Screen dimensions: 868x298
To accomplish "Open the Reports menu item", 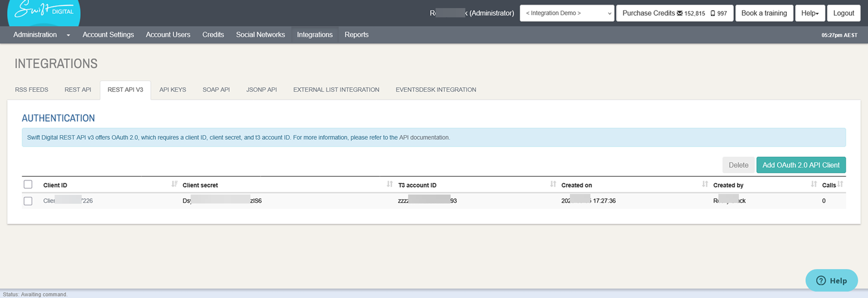I will pos(356,35).
